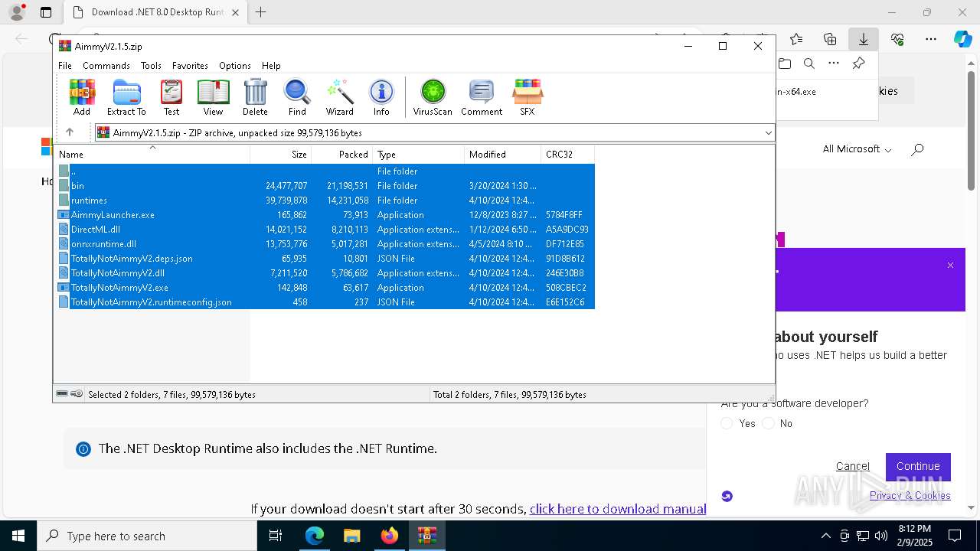Viewport: 980px width, 551px height.
Task: Select DirectML.dll file
Action: tap(325, 230)
